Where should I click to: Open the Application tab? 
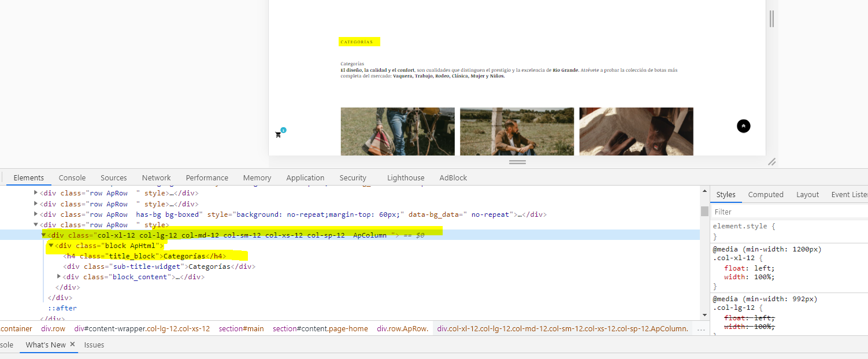[x=305, y=177]
